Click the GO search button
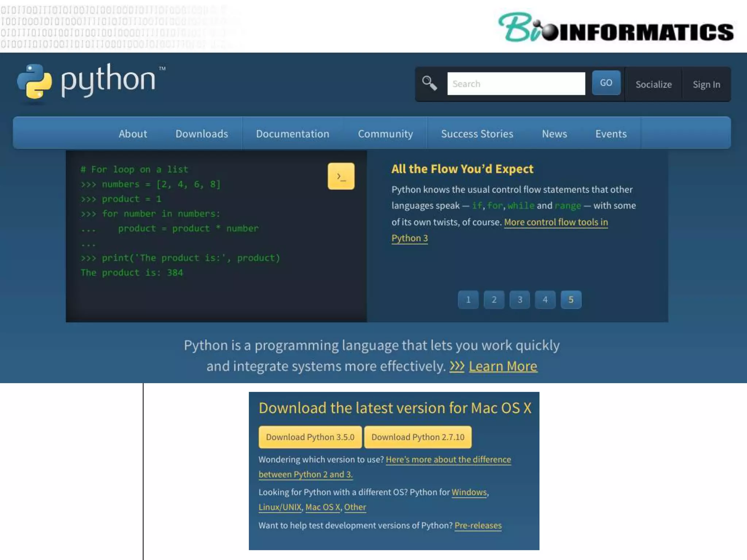747x560 pixels. click(606, 83)
